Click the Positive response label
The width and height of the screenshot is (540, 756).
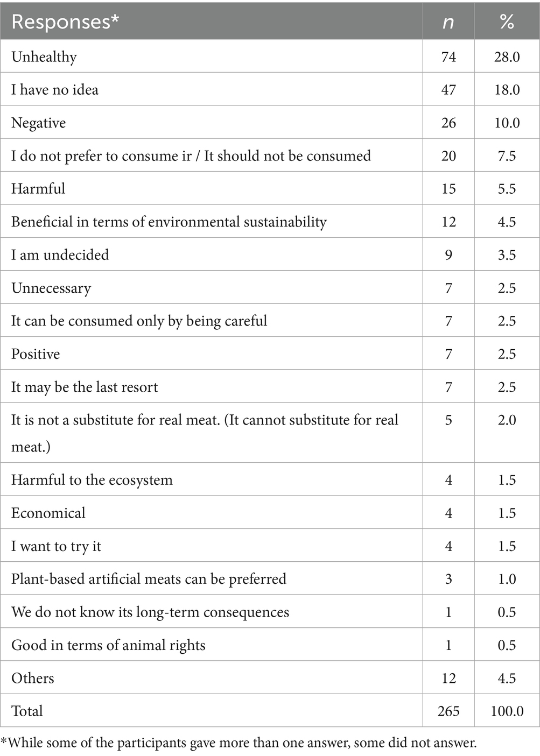tap(36, 354)
